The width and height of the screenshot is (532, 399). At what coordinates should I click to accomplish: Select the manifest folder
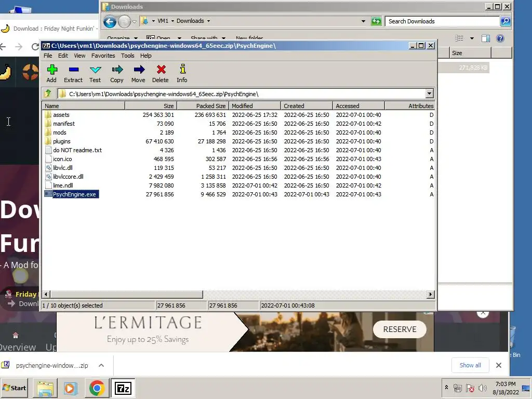tap(64, 124)
